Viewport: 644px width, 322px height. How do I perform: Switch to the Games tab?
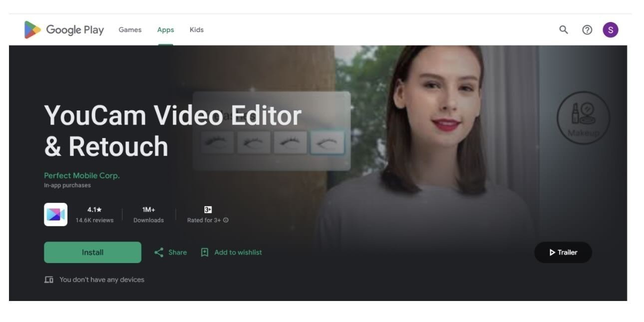click(x=130, y=30)
